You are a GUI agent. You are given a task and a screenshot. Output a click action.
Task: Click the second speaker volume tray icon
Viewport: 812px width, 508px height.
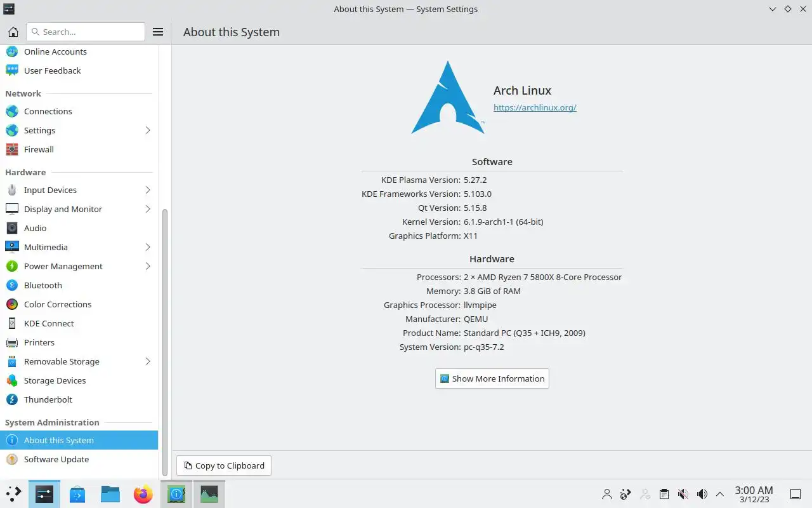pos(702,494)
